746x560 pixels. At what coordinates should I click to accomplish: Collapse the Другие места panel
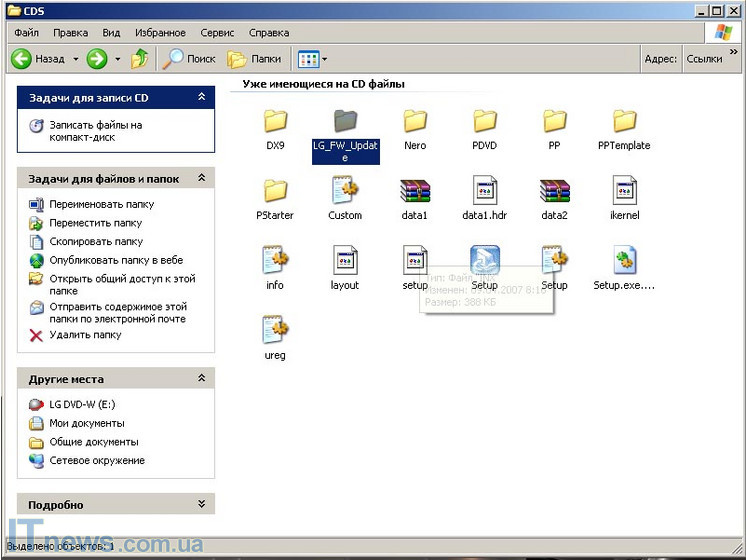pyautogui.click(x=201, y=379)
